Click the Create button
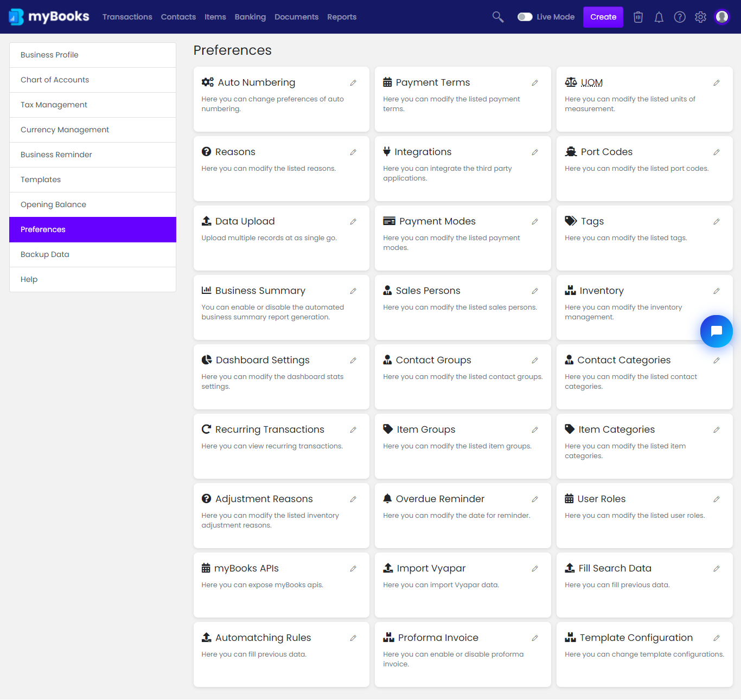This screenshot has width=741, height=700. pos(603,17)
